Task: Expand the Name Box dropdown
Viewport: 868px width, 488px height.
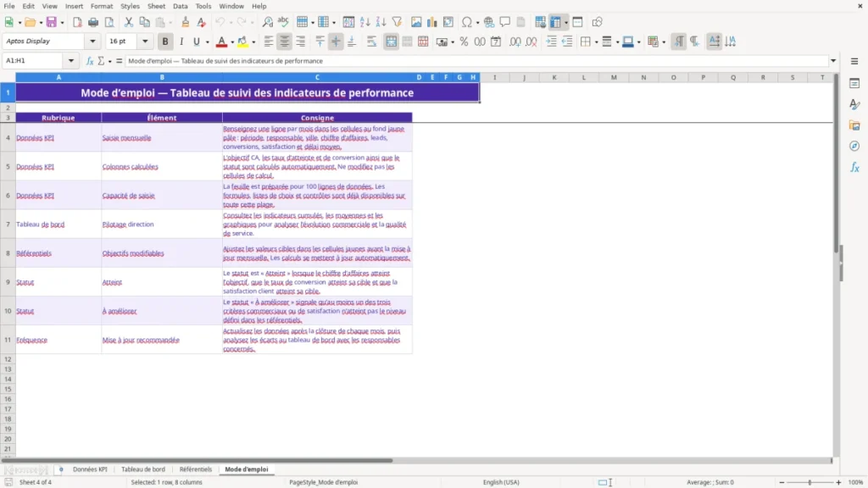Action: point(71,61)
